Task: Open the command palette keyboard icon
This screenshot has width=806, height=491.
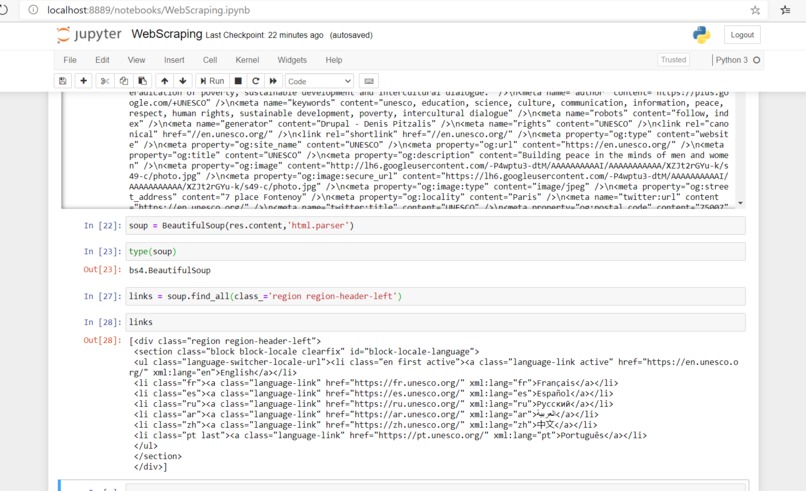Action: [x=369, y=81]
